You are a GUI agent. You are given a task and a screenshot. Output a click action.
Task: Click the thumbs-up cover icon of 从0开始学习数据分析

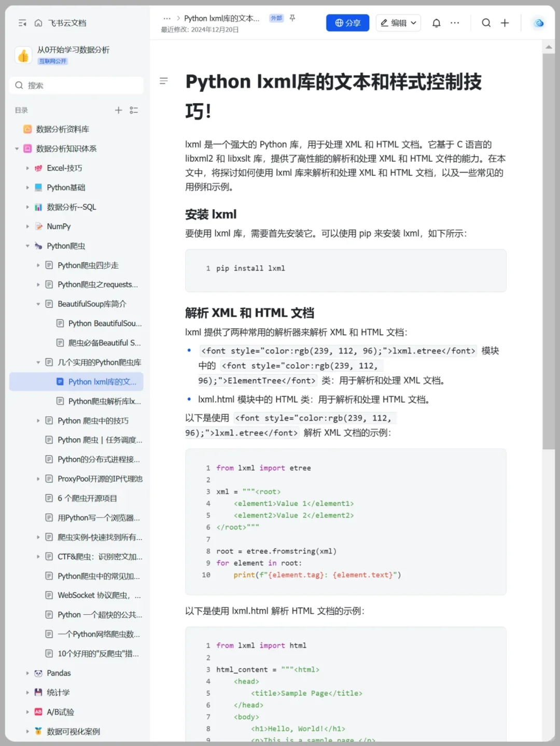click(x=23, y=55)
